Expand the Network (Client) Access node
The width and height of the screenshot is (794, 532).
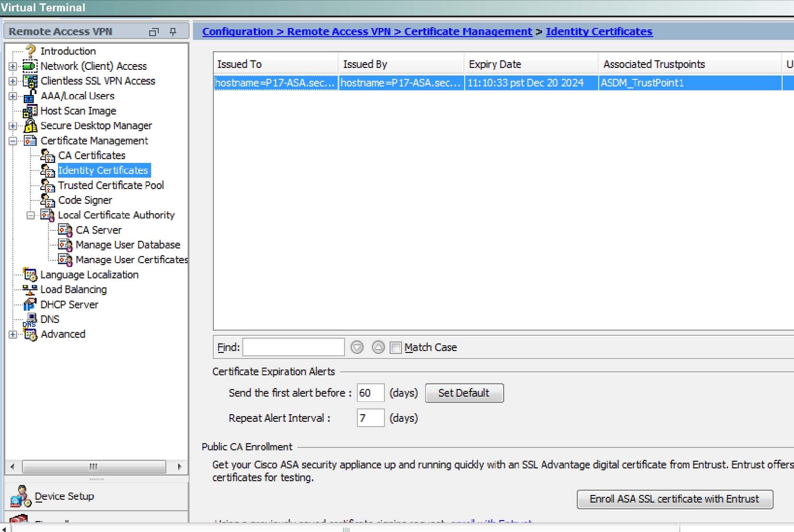pos(13,66)
